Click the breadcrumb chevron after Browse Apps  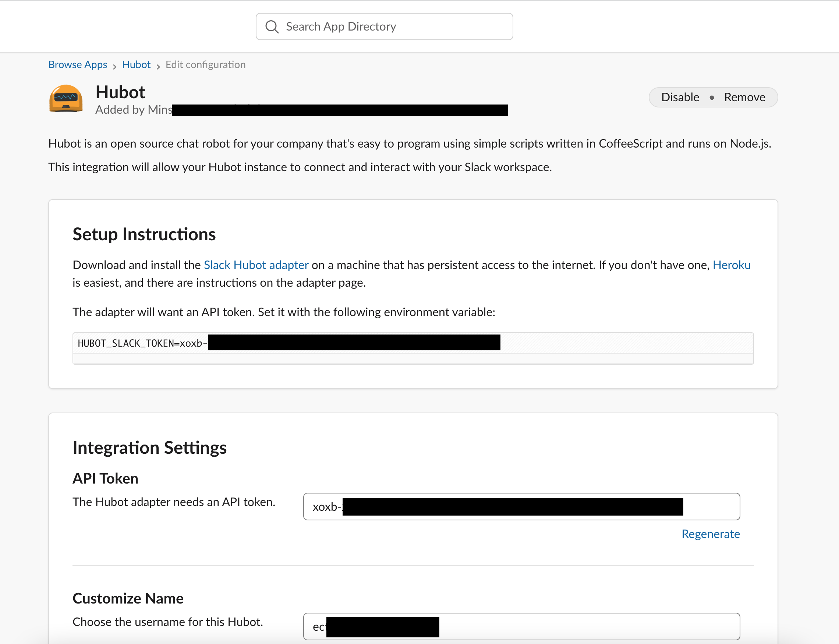pos(114,66)
